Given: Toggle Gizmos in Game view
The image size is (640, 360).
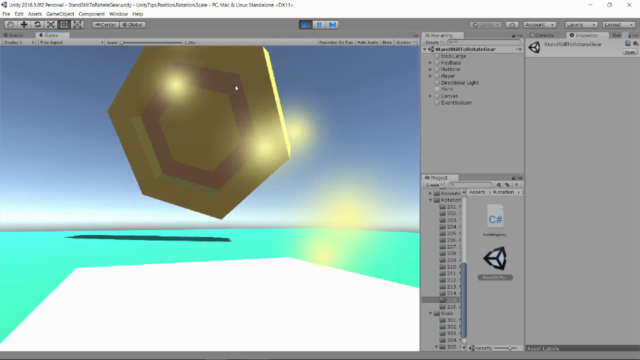Looking at the screenshot, I should tap(403, 42).
